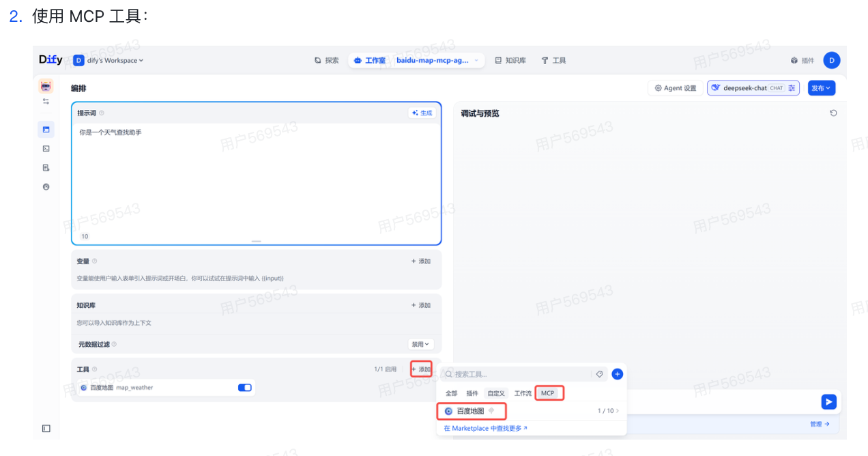Screen dimensions: 868x456
Task: Click the help icon beside 元数据过滤
Action: pos(114,344)
